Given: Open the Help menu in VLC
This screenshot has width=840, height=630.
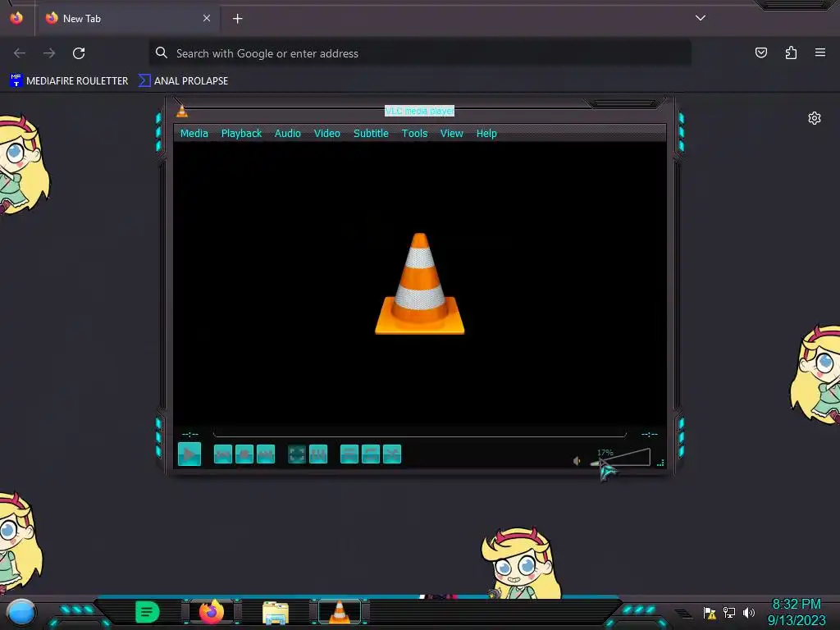Looking at the screenshot, I should (486, 134).
